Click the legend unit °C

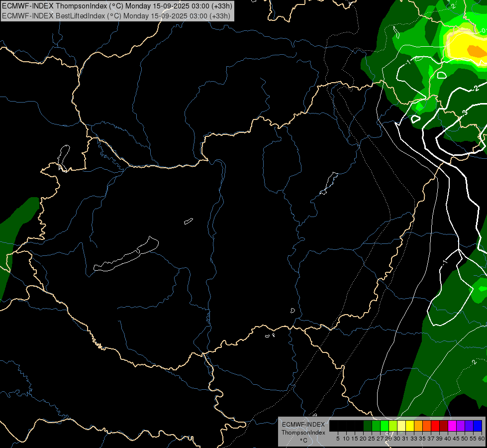tap(303, 440)
